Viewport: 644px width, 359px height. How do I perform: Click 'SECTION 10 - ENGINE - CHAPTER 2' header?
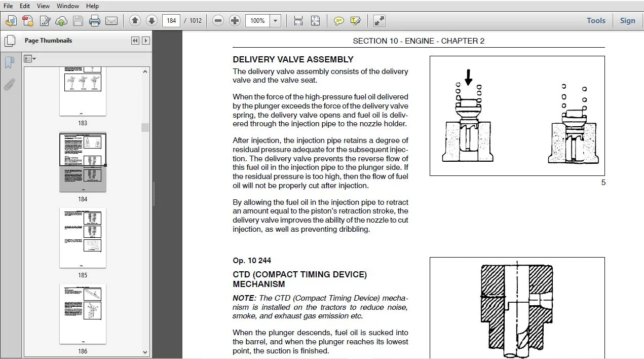coord(419,41)
